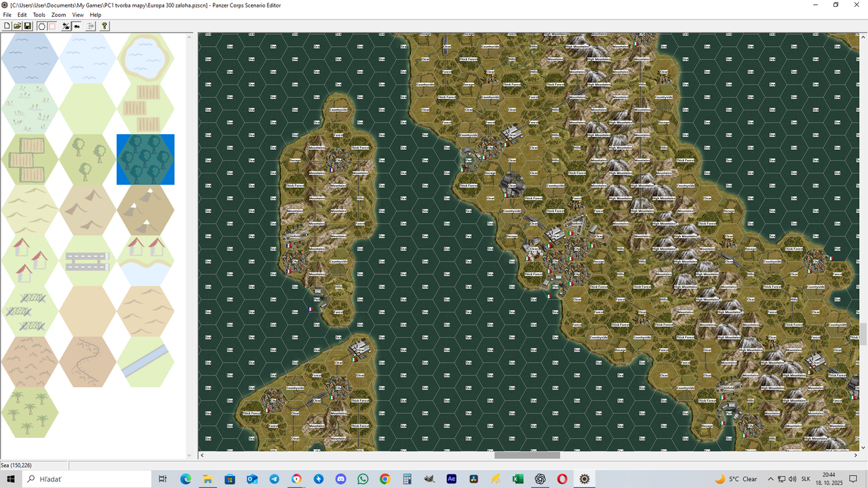Toggle the pink square overlay button
This screenshot has width=868, height=488.
click(52, 26)
